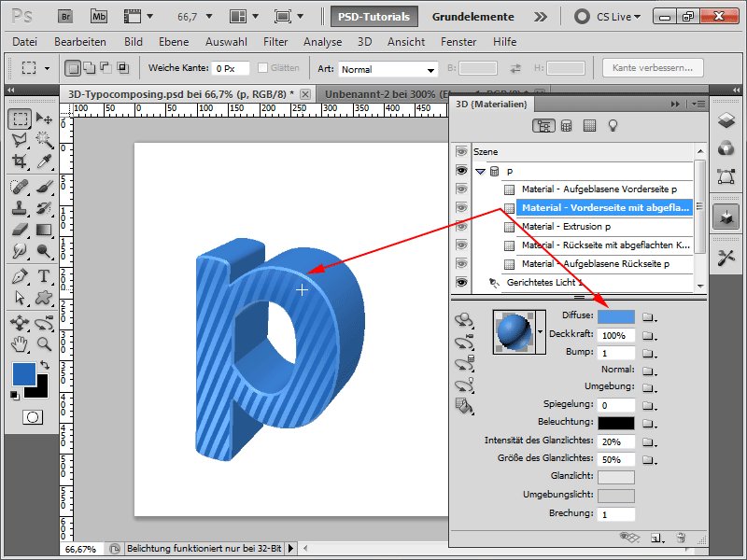747x560 pixels.
Task: Select the Magic Wand tool
Action: pos(44,140)
